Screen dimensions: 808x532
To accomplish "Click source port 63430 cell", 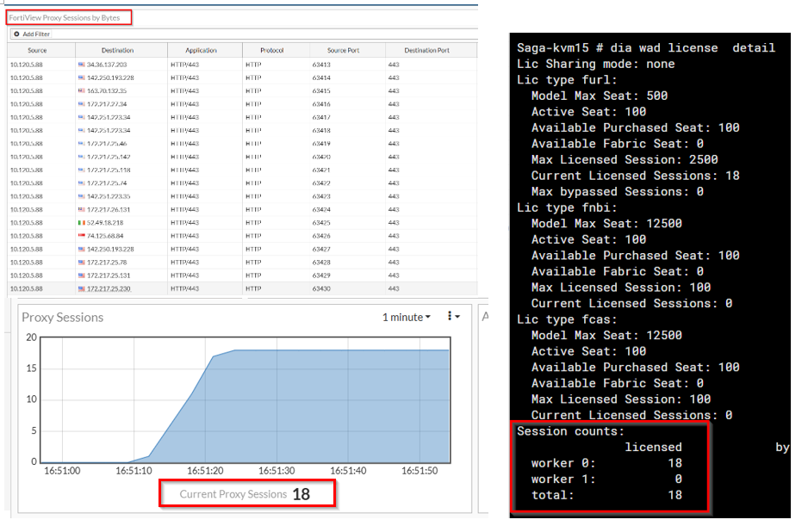I will coord(321,289).
